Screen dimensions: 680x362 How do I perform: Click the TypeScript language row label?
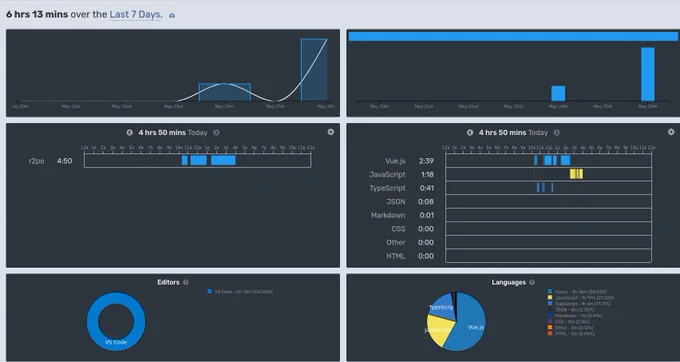click(x=387, y=188)
